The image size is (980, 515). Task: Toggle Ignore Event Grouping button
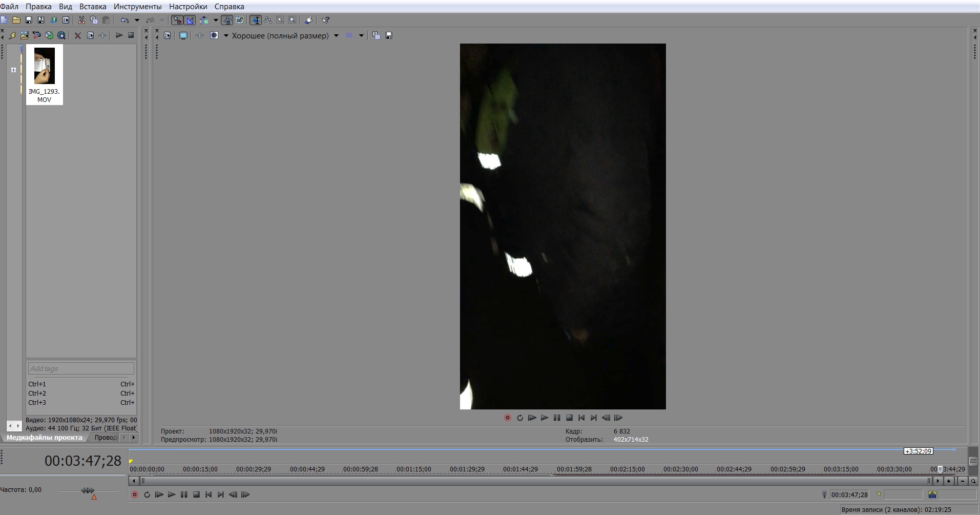pos(239,20)
